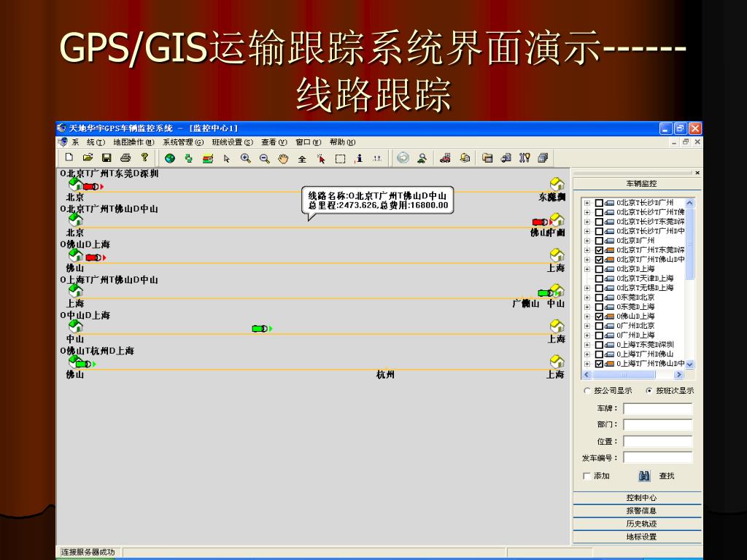Open the 帮助(H) menu

[343, 142]
